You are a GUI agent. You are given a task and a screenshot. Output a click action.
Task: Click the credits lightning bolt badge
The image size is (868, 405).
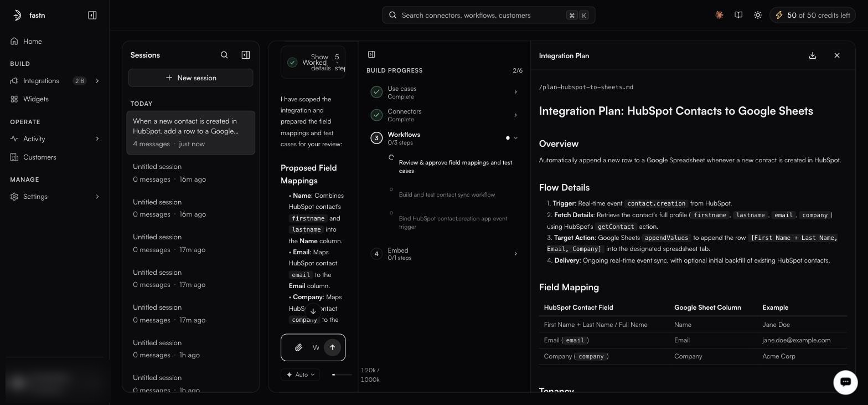point(813,16)
